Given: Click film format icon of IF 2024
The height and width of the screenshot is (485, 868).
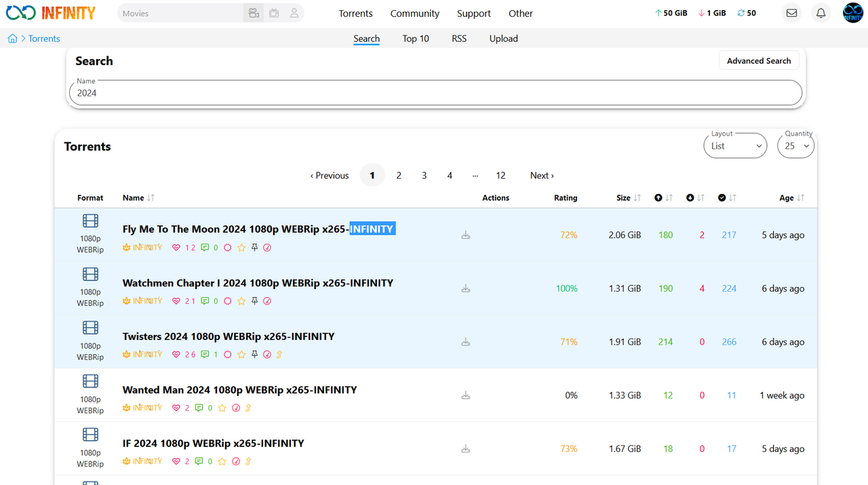Looking at the screenshot, I should [x=90, y=435].
